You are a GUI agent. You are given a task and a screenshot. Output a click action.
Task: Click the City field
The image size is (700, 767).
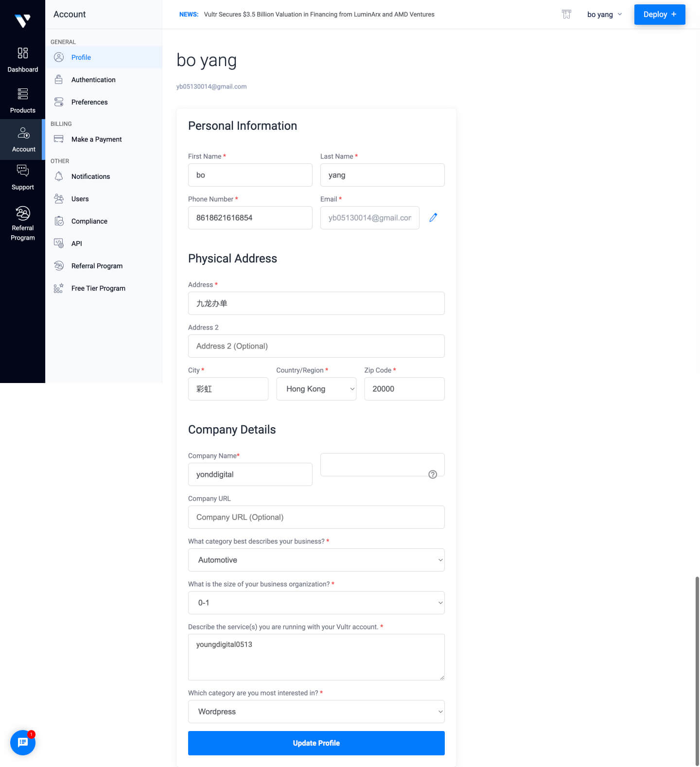click(228, 389)
